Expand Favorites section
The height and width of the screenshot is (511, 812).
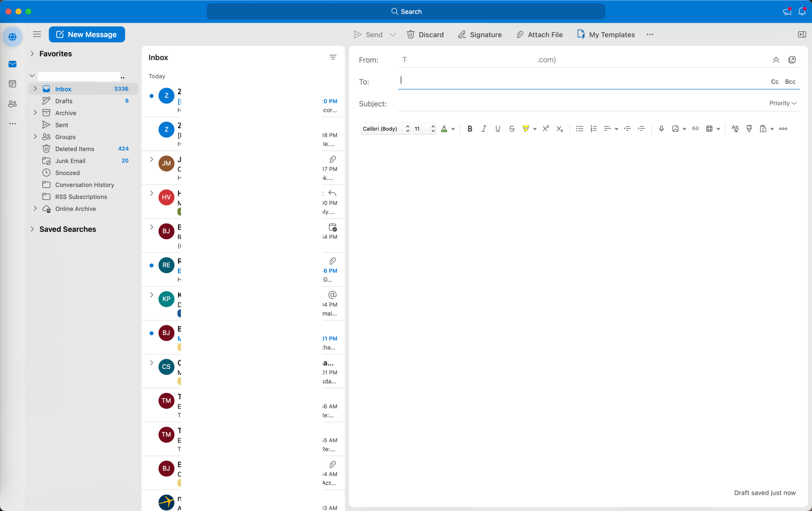click(32, 54)
